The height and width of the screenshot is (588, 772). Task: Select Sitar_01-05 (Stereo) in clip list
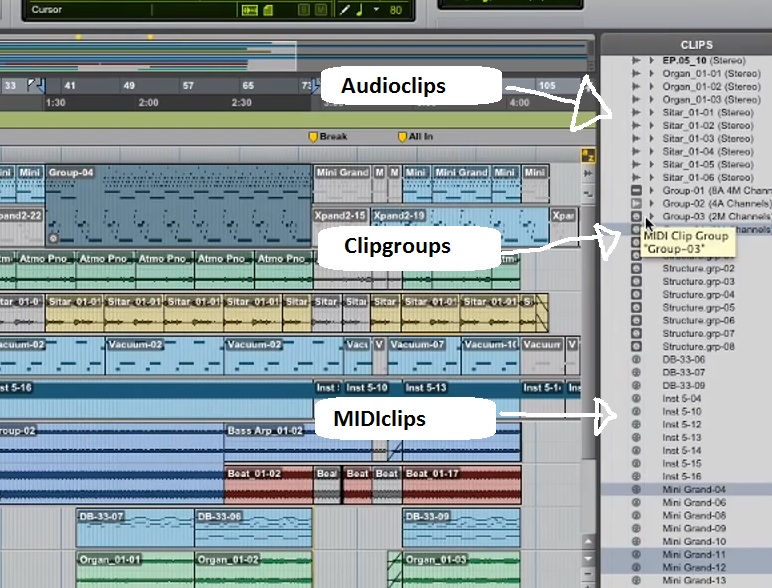pyautogui.click(x=708, y=164)
